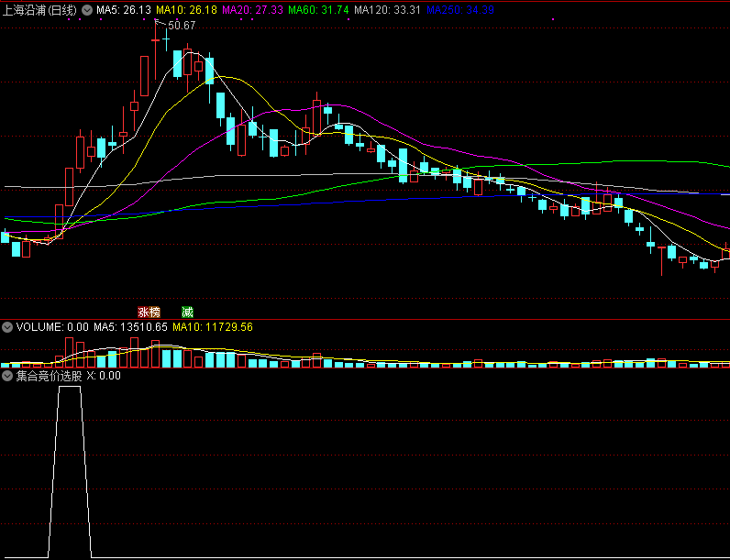Open the 集合竞价选股 indicator dropdown arrow
730x560 pixels.
[x=7, y=376]
